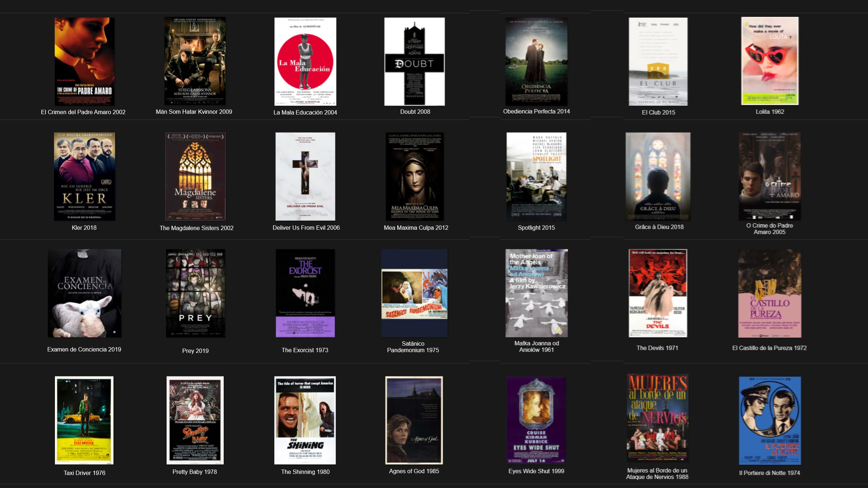Select the La Mala Educación poster
This screenshot has width=868, height=488.
pos(305,61)
